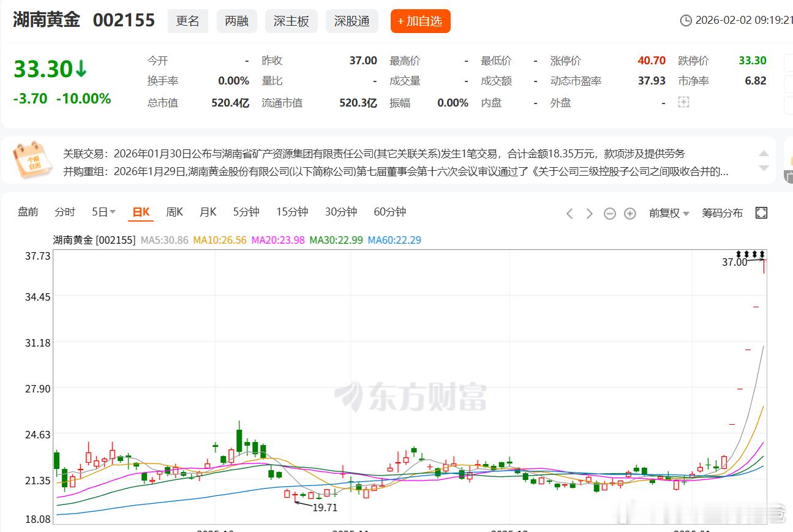
Task: Enter fullscreen chart mode
Action: pyautogui.click(x=761, y=212)
